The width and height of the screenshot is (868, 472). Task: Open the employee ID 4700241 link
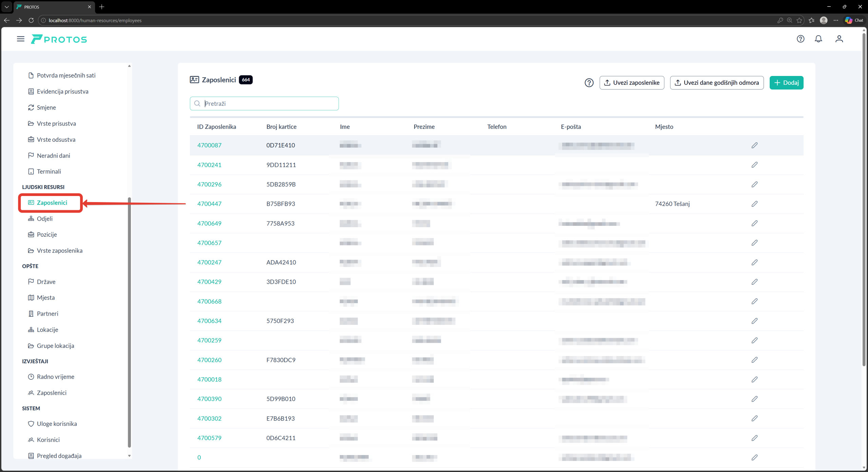[x=209, y=165]
